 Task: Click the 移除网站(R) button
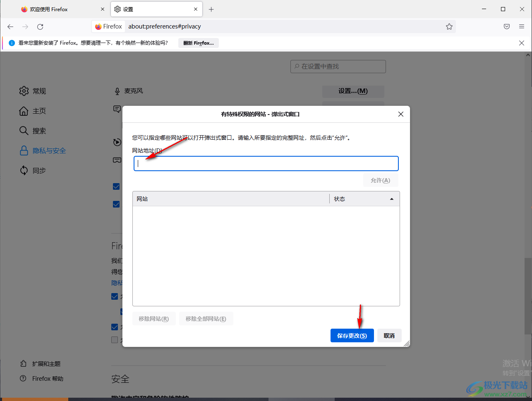click(x=154, y=319)
